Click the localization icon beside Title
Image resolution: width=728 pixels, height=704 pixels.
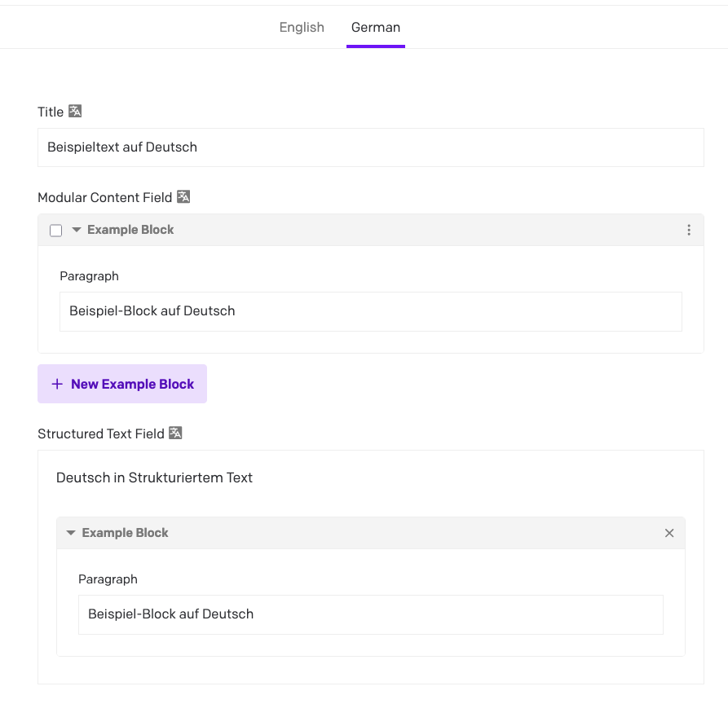(x=75, y=112)
